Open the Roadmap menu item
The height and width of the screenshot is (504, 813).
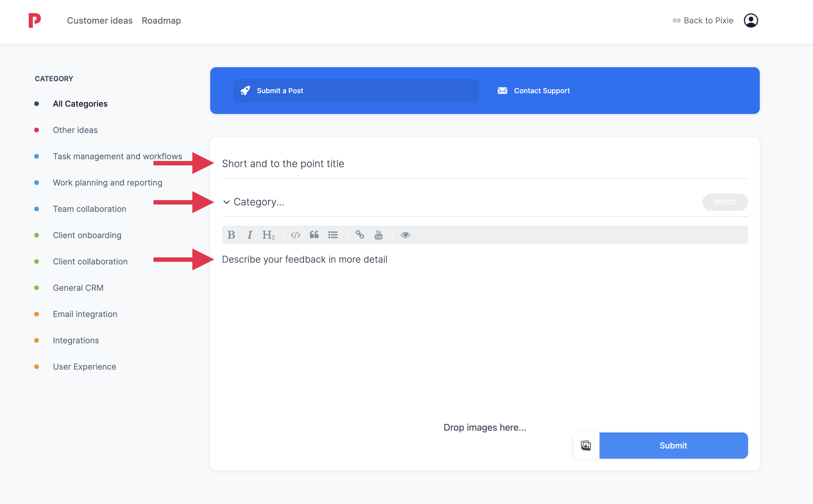tap(161, 21)
